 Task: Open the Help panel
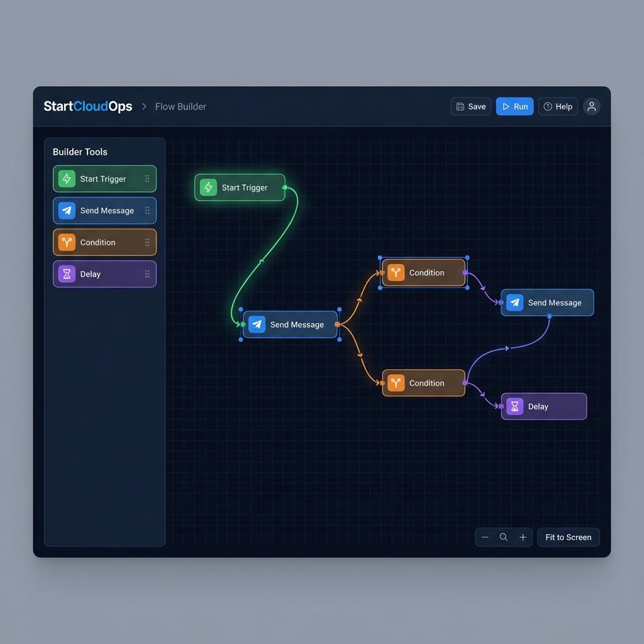click(557, 106)
